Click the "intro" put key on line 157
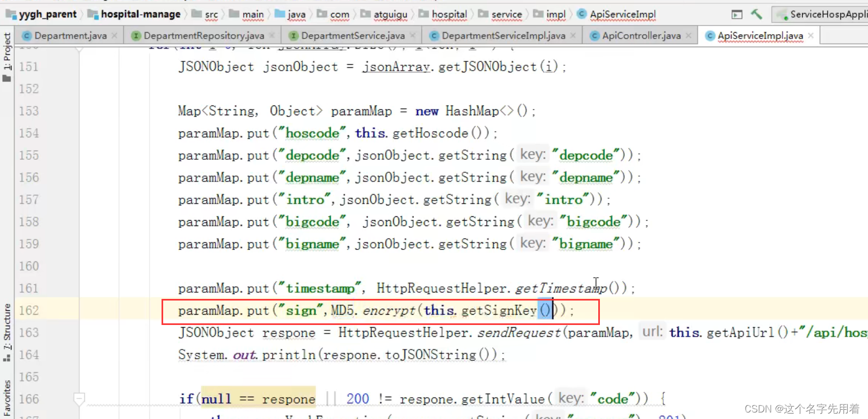This screenshot has height=419, width=868. point(305,199)
